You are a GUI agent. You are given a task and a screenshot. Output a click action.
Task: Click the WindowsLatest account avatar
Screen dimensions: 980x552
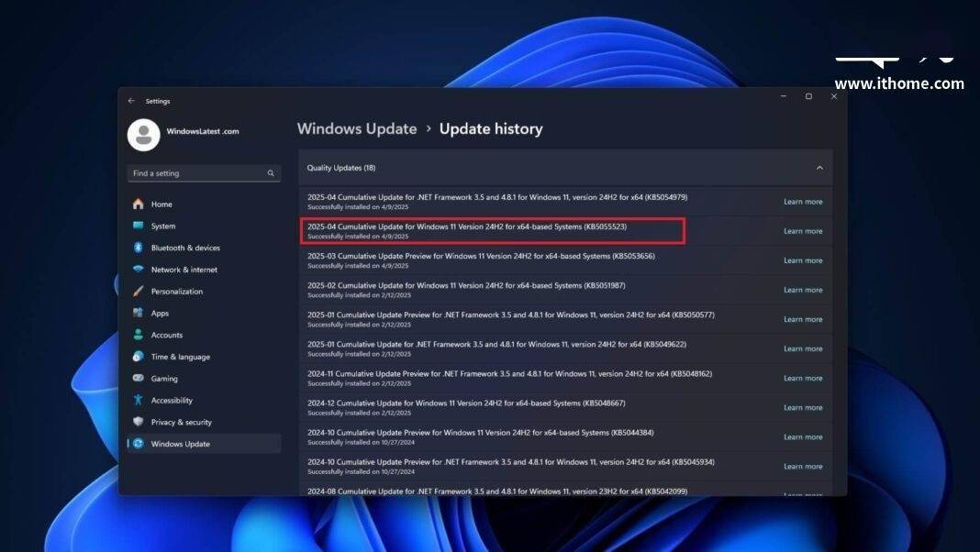click(144, 134)
